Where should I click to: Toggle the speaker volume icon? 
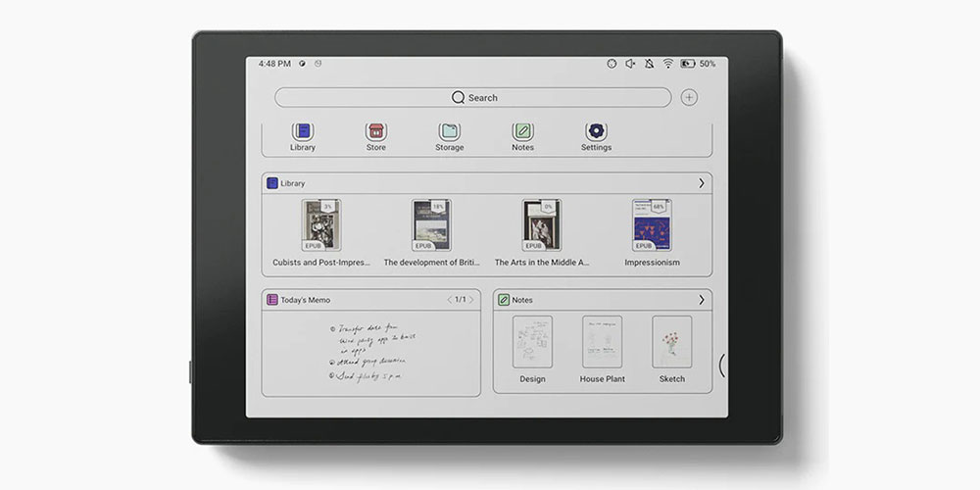tap(630, 64)
